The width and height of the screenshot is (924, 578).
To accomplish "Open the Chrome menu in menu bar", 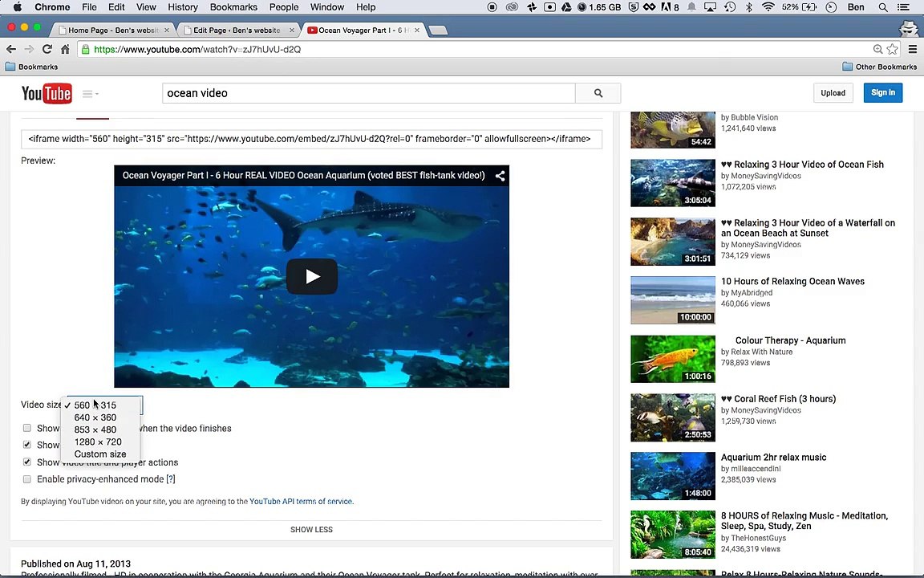I will (x=52, y=7).
